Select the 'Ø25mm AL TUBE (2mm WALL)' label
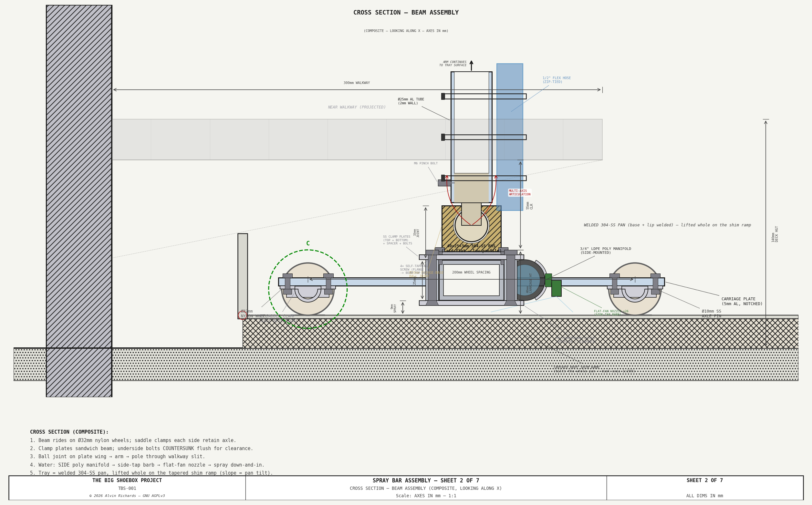This screenshot has width=812, height=505. tap(411, 101)
